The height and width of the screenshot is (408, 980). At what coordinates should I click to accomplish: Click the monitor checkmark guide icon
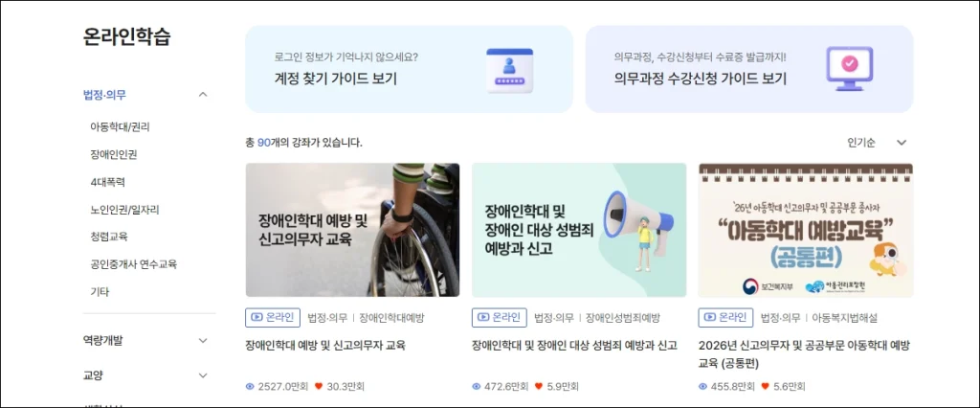850,69
